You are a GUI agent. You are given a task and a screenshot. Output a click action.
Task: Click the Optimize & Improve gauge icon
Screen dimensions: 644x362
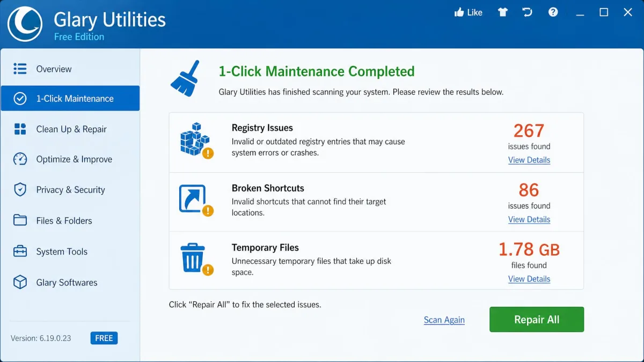click(x=20, y=159)
